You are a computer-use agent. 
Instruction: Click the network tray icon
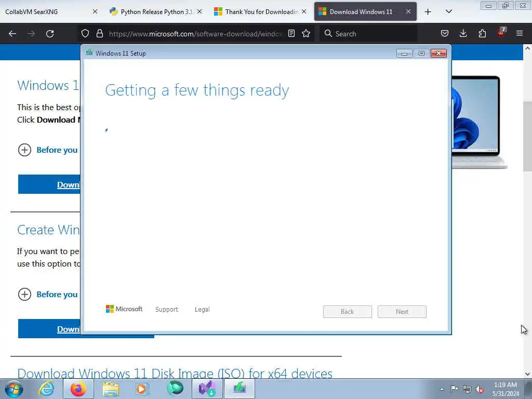click(x=467, y=389)
